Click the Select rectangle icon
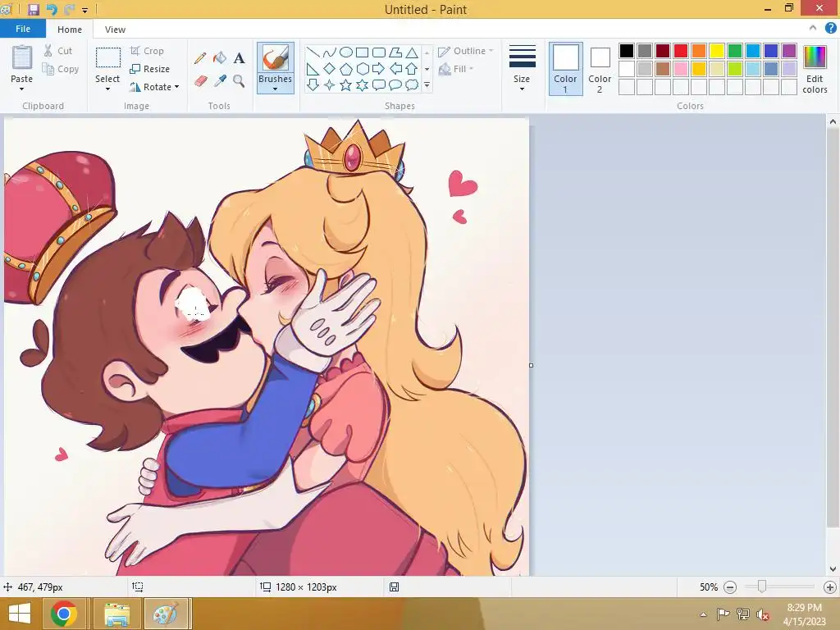Screen dimensions: 840x630 [x=107, y=57]
